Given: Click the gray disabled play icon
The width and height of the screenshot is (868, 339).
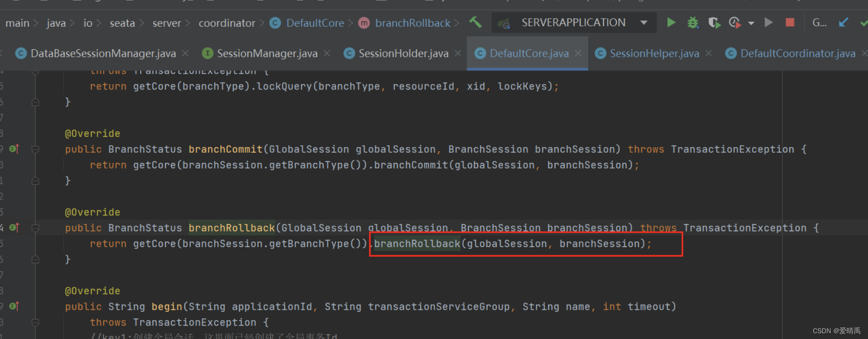Looking at the screenshot, I should (x=768, y=23).
